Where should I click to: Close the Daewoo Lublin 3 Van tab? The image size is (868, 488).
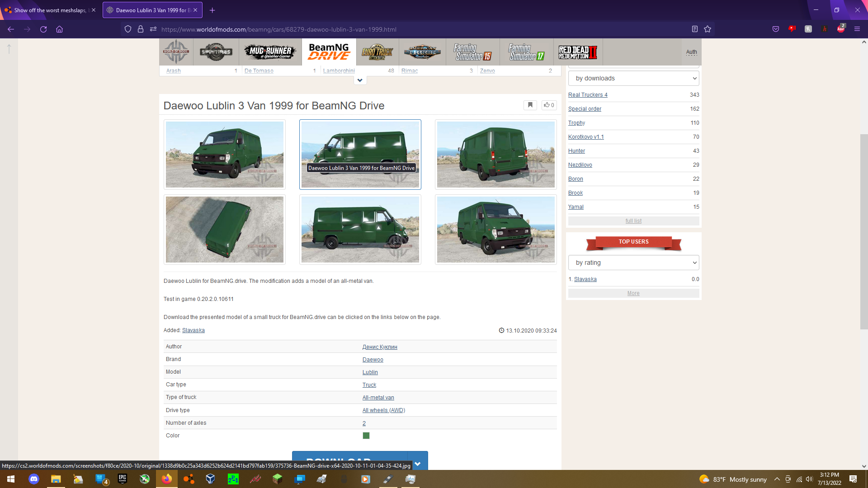(x=195, y=10)
